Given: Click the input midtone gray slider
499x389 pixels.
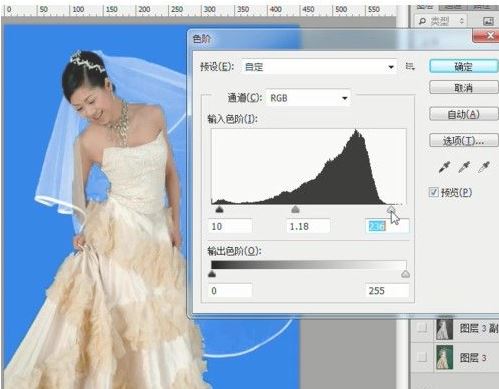Looking at the screenshot, I should 295,209.
